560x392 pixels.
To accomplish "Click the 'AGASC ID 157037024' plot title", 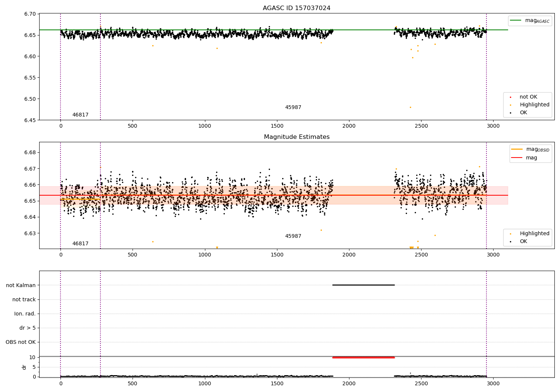I will pyautogui.click(x=296, y=8).
